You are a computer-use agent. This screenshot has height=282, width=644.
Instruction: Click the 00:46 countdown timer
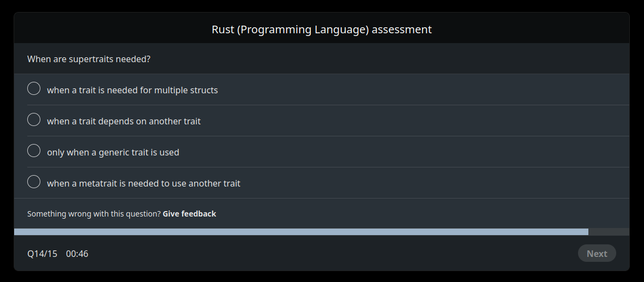tap(77, 254)
